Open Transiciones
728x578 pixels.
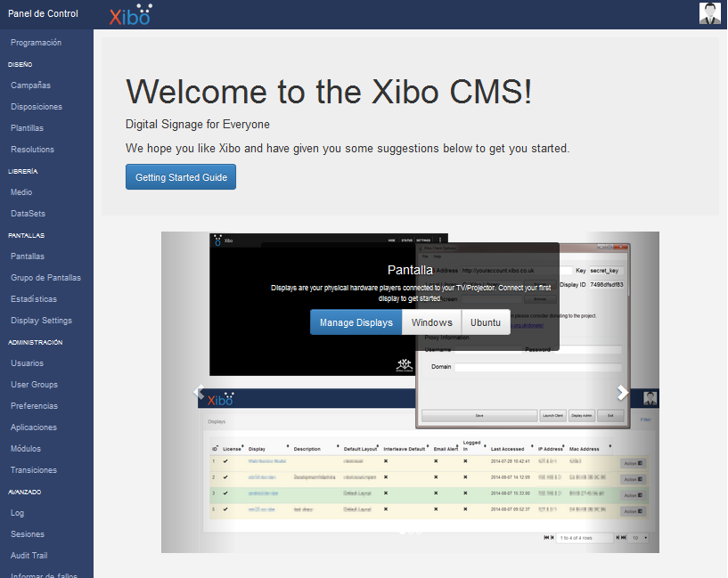34,470
